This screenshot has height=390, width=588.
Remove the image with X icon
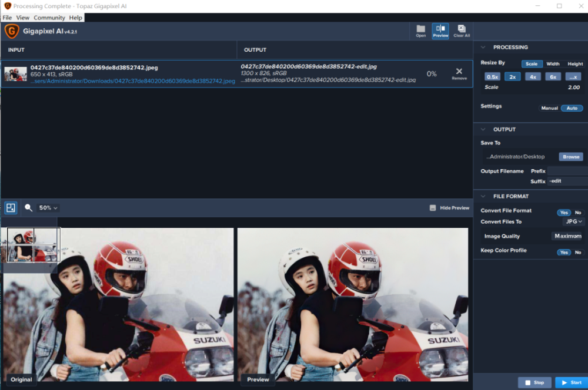[x=459, y=72]
